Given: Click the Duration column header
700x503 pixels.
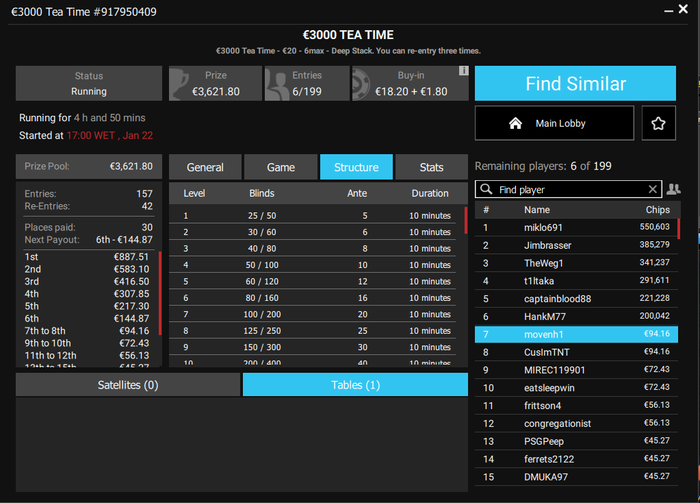Looking at the screenshot, I should tap(430, 193).
